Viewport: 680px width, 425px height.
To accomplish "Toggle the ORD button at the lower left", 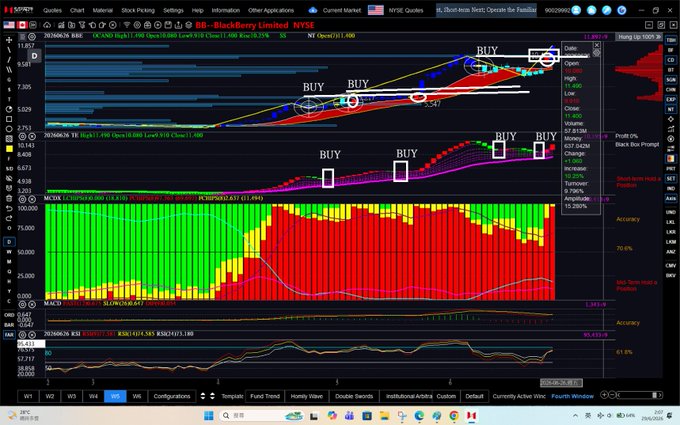I will point(9,315).
